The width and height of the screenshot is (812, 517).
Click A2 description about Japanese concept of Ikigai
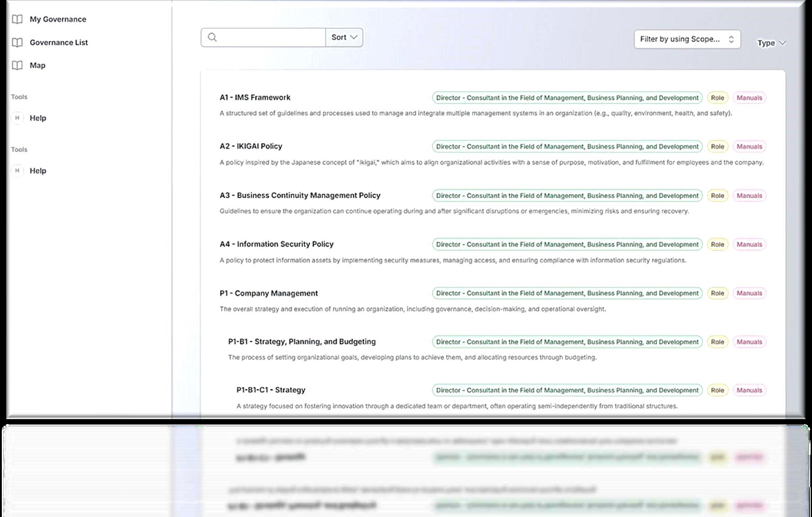[x=491, y=162]
